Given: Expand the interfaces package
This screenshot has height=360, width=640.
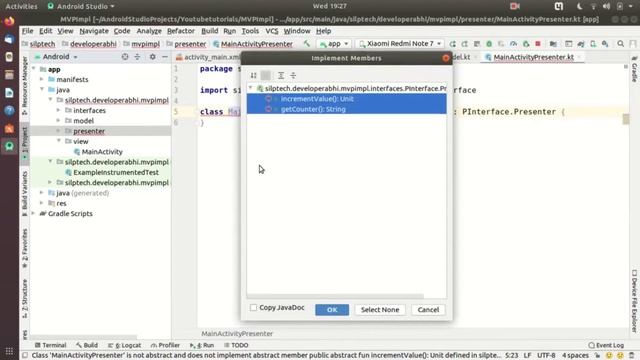Looking at the screenshot, I should tap(59, 110).
